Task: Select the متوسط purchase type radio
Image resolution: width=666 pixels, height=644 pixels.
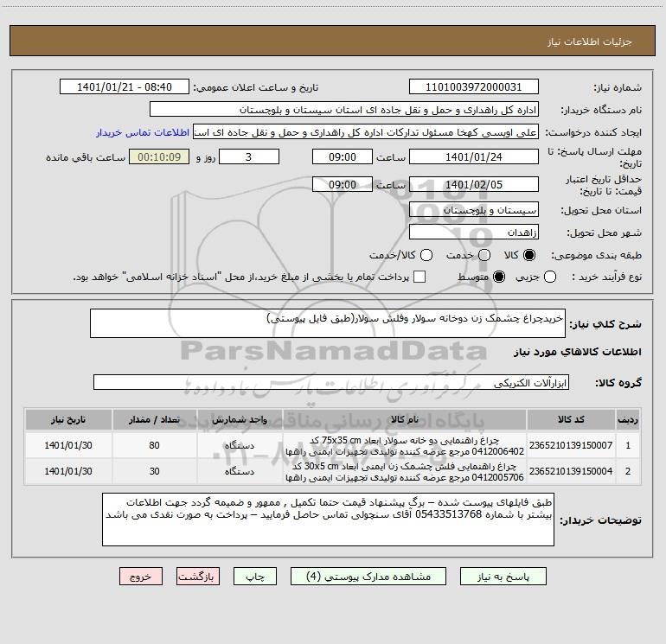Action: [x=499, y=277]
